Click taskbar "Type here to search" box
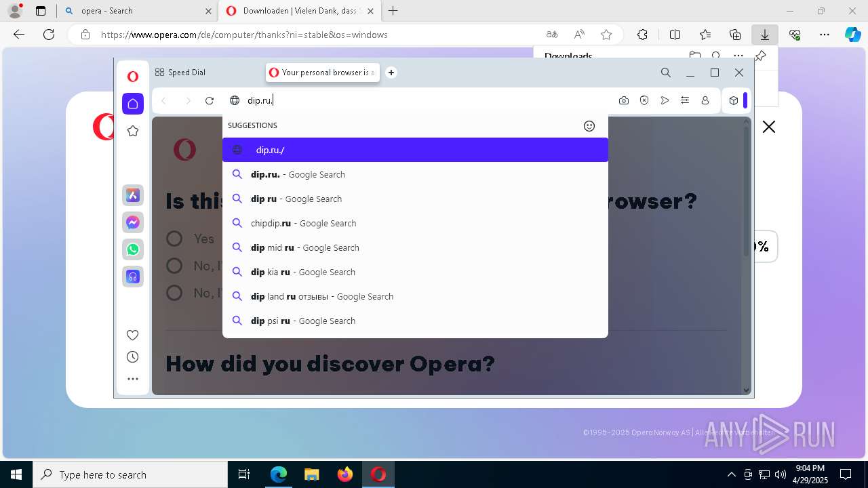868x488 pixels. (x=130, y=474)
